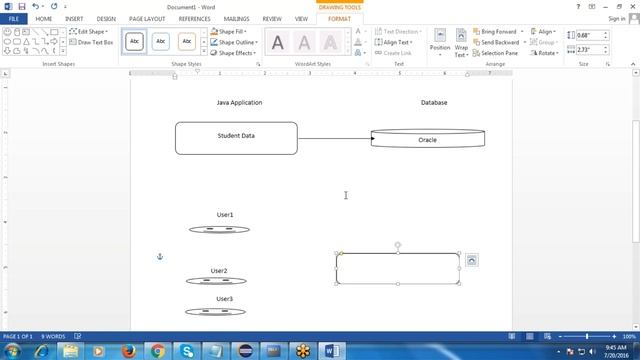Switch to REVIEW tab
This screenshot has width=640, height=360.
272,19
